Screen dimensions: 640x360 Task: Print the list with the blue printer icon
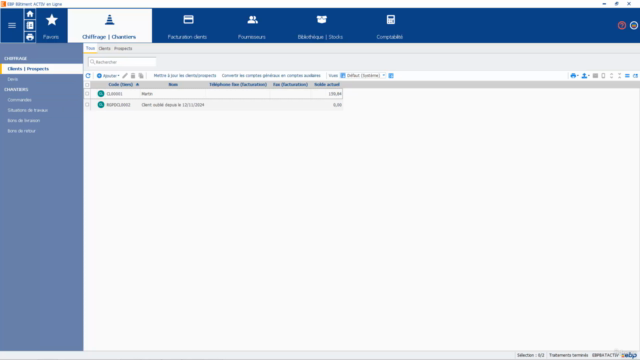coord(573,76)
